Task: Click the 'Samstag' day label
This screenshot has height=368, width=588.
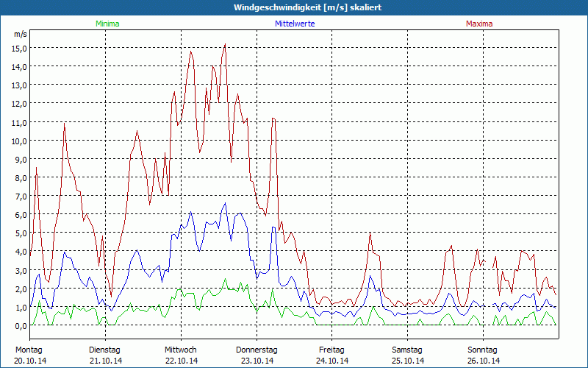Action: pos(407,350)
